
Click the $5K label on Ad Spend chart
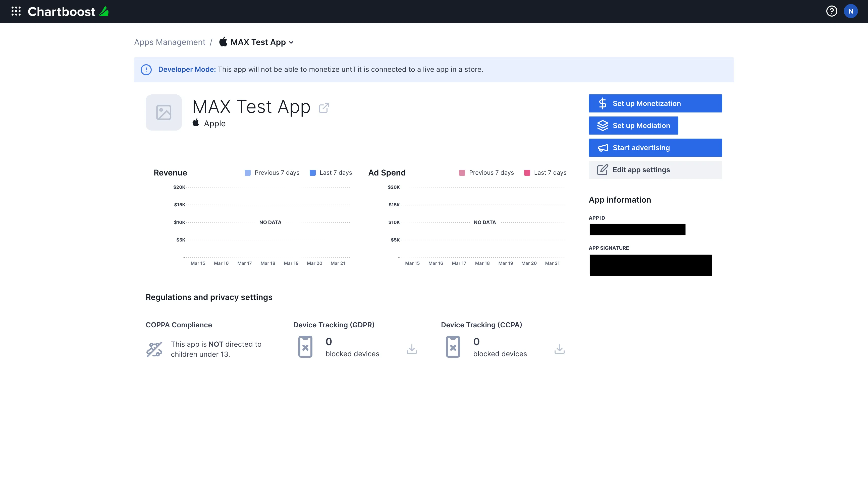(x=395, y=240)
